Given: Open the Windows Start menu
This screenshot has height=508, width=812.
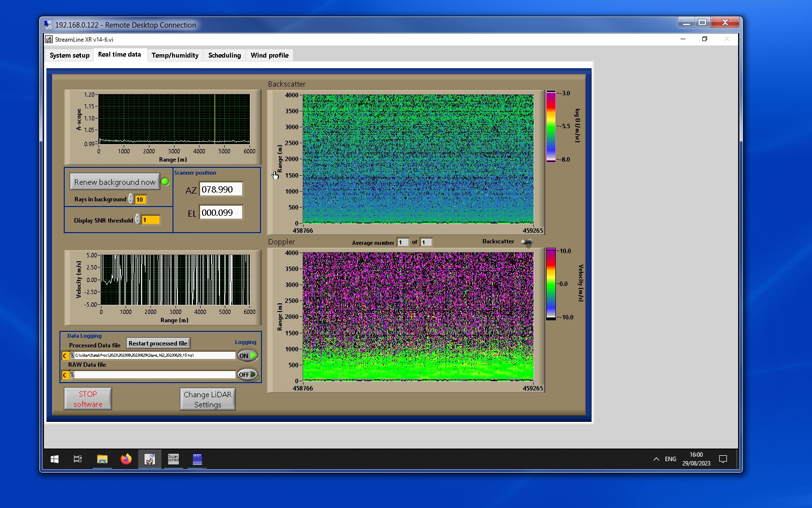Looking at the screenshot, I should point(55,459).
